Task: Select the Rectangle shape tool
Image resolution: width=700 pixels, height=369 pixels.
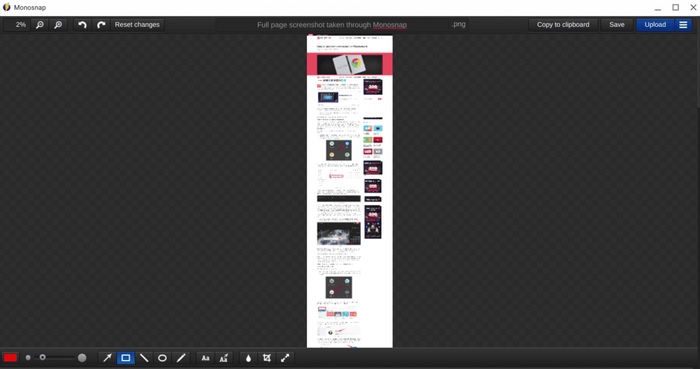Action: (126, 358)
